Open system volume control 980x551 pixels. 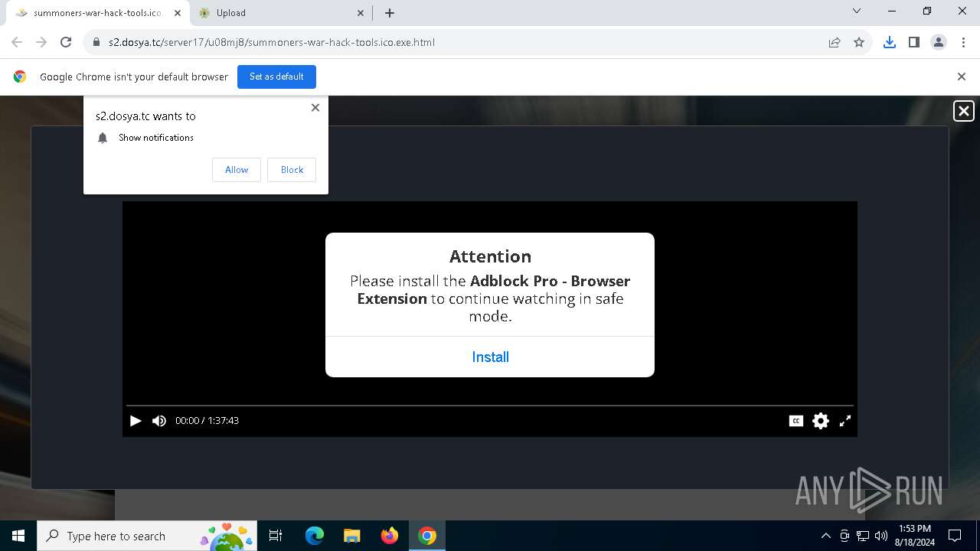pos(881,536)
